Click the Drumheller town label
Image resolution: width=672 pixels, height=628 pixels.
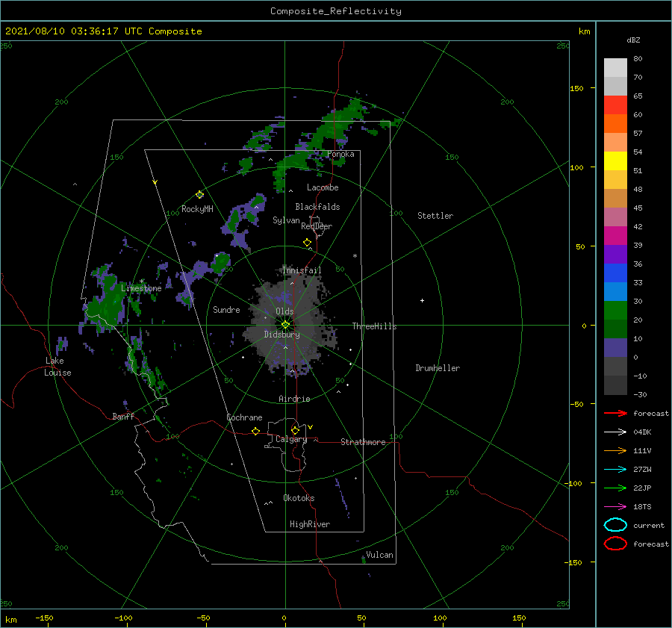tap(438, 368)
